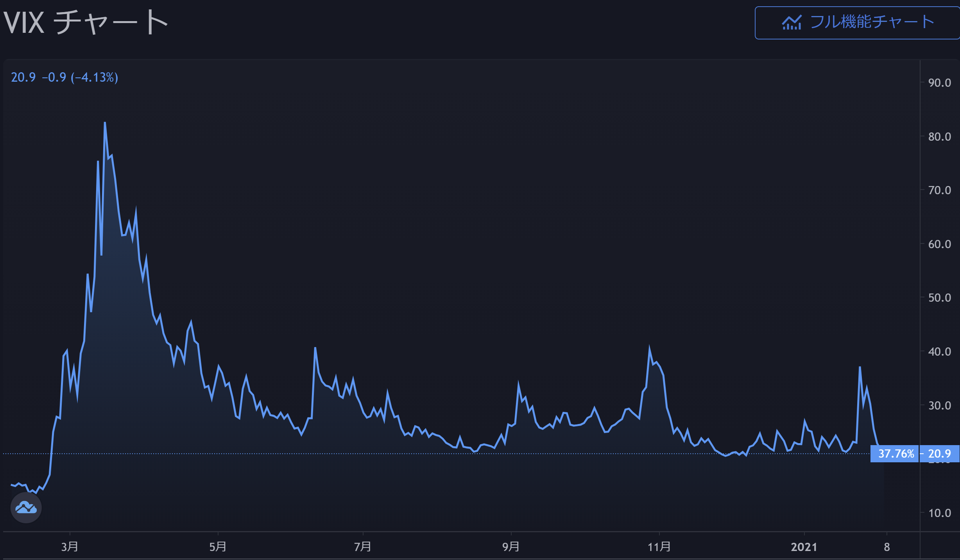Click the 7月 time axis label
This screenshot has height=560, width=960.
pos(363,546)
